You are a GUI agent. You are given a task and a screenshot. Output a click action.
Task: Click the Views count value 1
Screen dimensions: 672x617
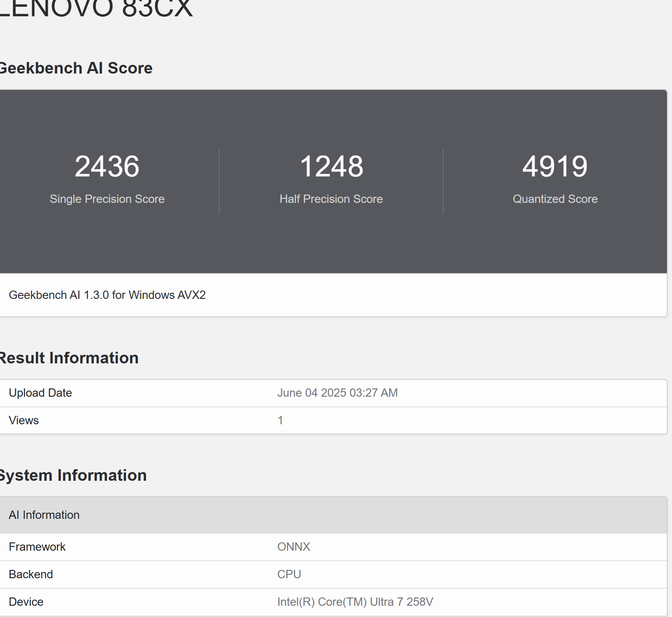point(280,420)
